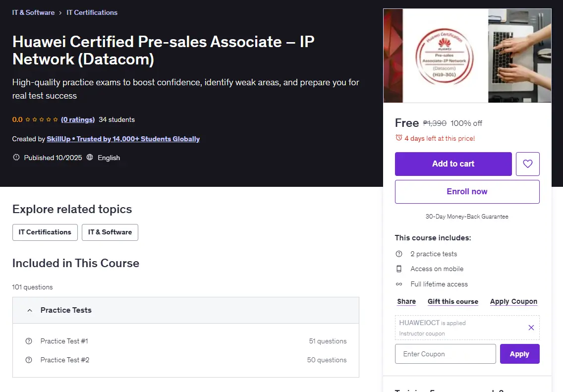Click the Enroll now button

click(467, 192)
